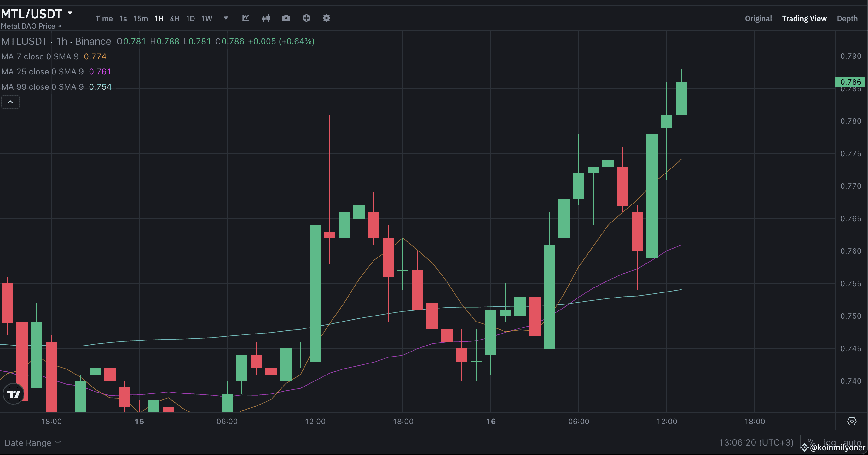Select the 4H timeframe
The image size is (868, 455).
[174, 19]
